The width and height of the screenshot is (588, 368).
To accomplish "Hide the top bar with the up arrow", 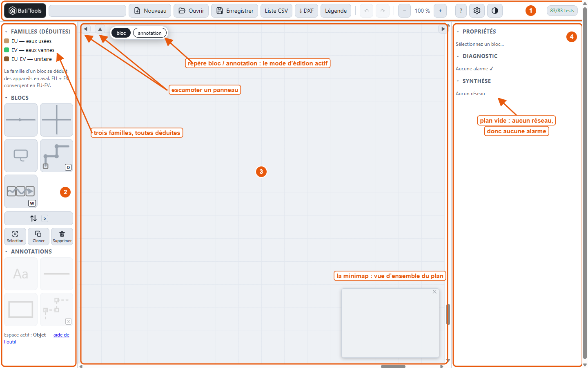I will tap(100, 29).
